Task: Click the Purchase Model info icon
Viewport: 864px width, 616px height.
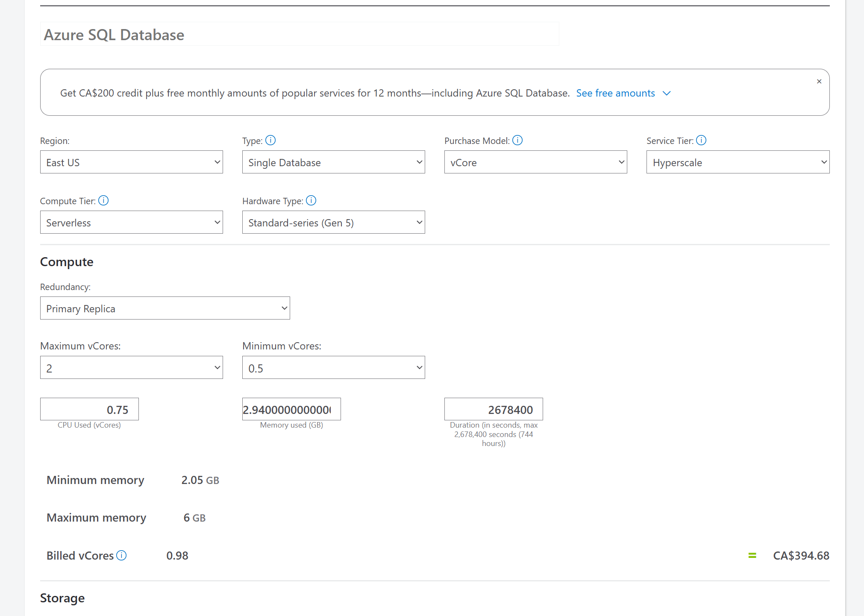Action: [x=517, y=140]
